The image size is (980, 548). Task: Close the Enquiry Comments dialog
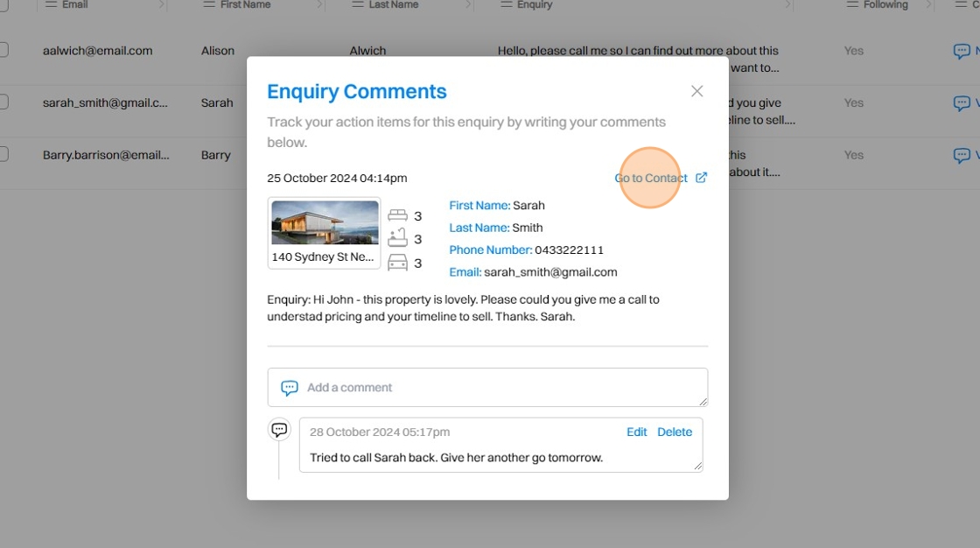[696, 91]
